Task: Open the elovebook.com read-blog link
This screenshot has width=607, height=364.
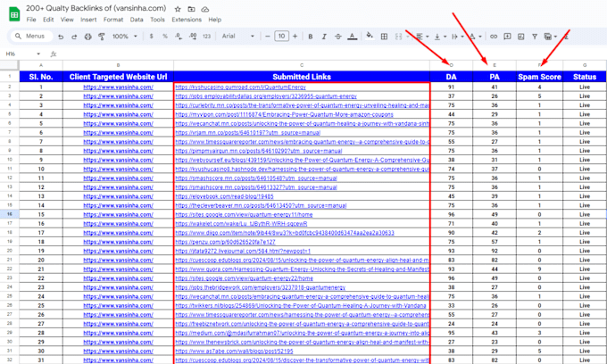Action: click(224, 196)
